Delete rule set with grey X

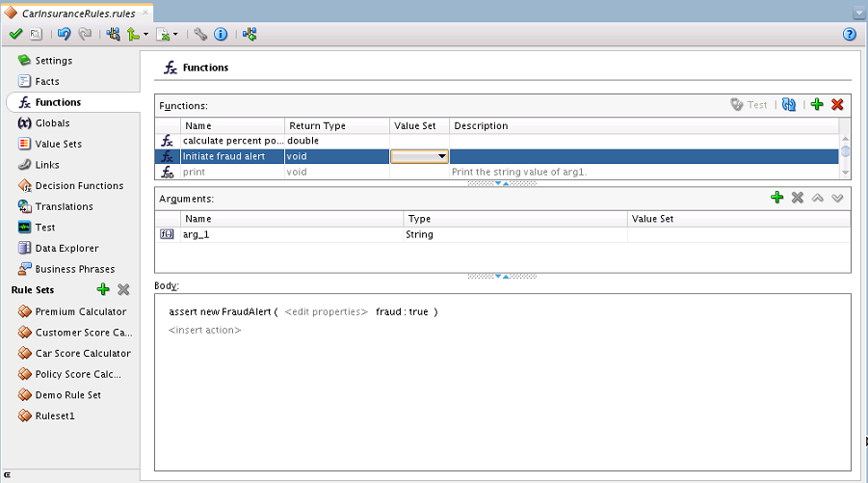123,289
